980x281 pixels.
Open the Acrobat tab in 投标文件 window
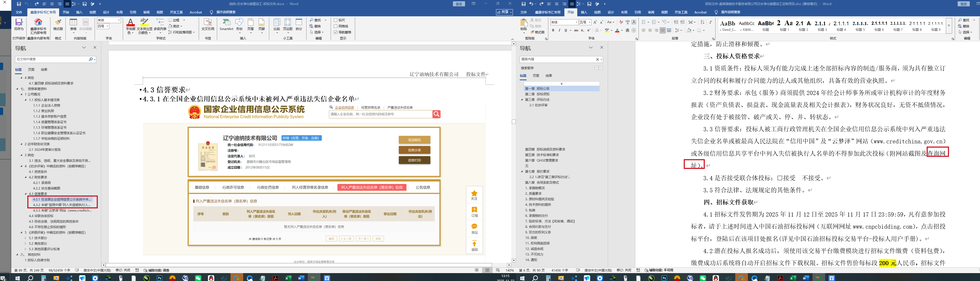[196, 12]
